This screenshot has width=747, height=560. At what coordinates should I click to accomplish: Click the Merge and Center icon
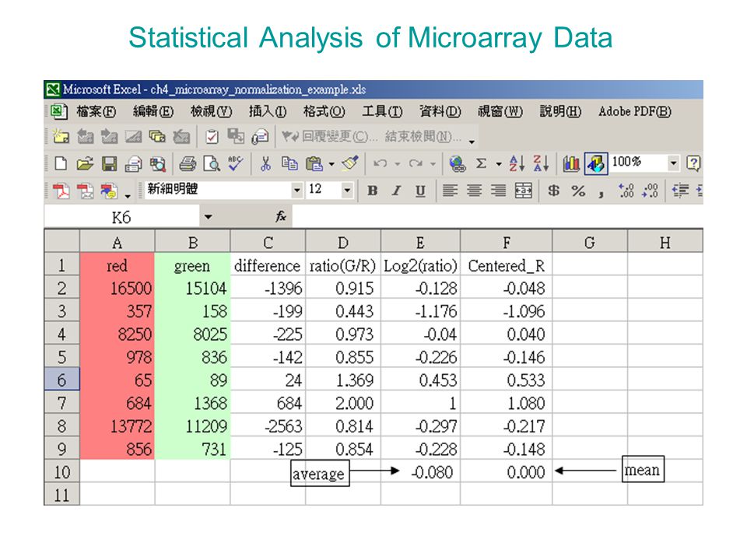(x=523, y=191)
